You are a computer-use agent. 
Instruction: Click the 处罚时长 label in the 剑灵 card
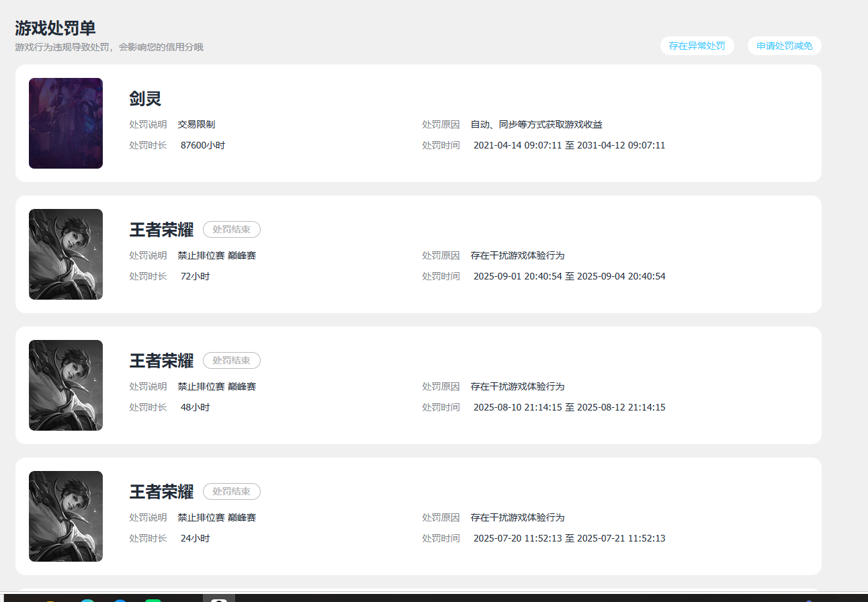(148, 145)
